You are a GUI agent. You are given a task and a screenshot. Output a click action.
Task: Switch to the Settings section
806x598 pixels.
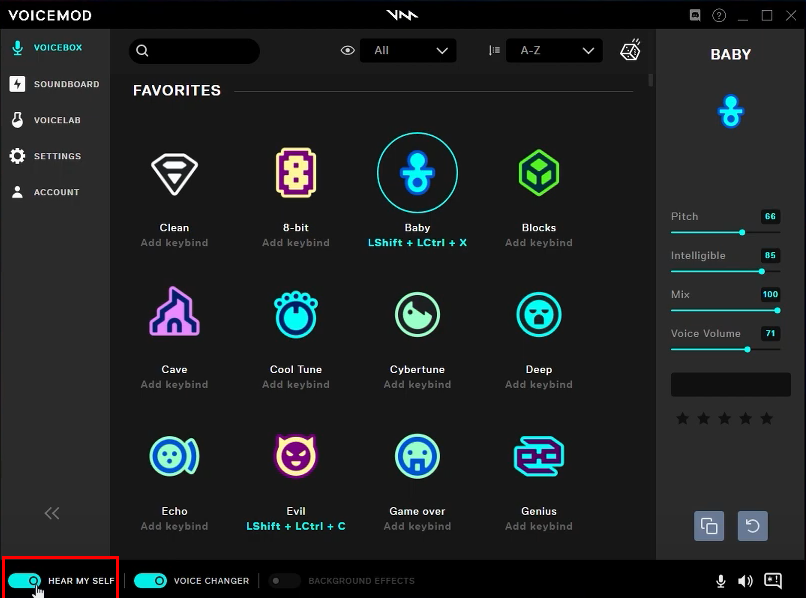point(56,155)
